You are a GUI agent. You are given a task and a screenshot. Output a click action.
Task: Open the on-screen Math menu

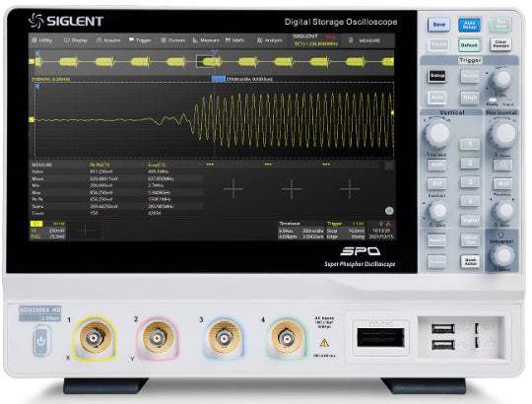coord(234,40)
